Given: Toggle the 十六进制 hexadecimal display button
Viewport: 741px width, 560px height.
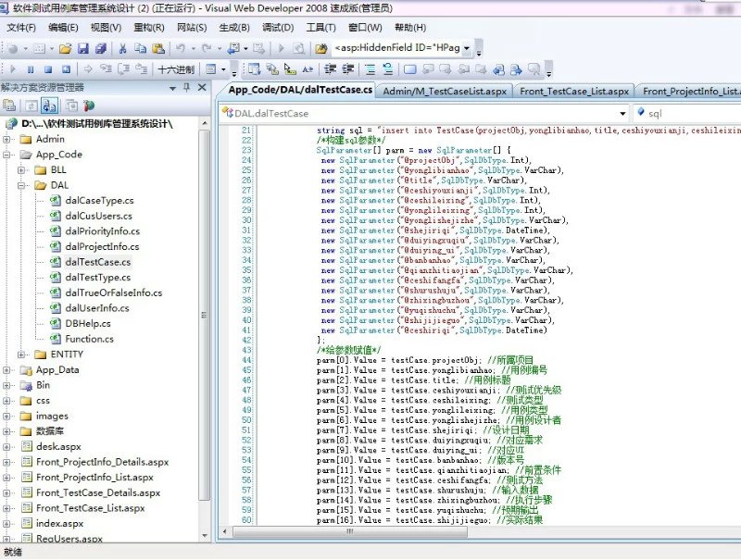Looking at the screenshot, I should click(x=176, y=69).
